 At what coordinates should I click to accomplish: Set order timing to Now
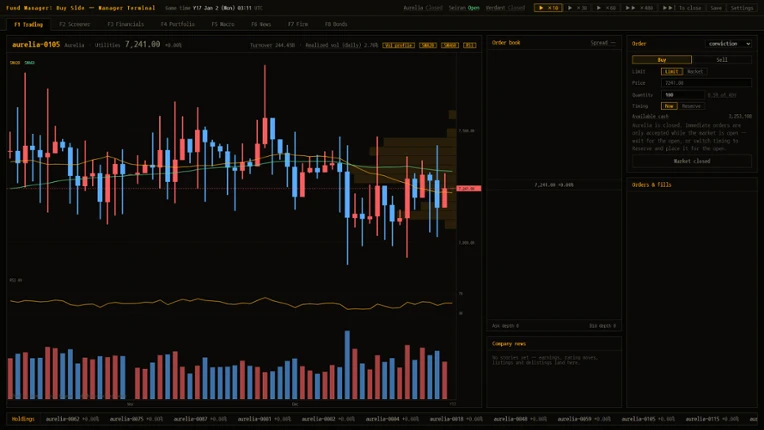[x=669, y=106]
